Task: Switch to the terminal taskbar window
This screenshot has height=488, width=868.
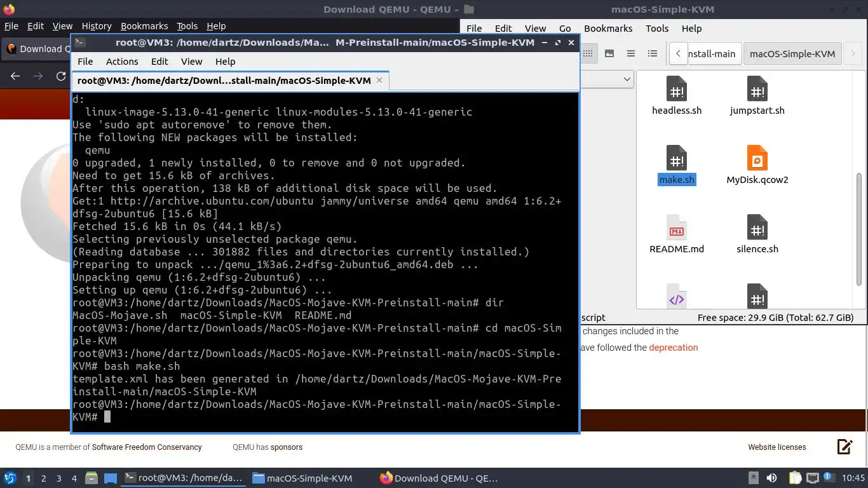Action: point(183,478)
